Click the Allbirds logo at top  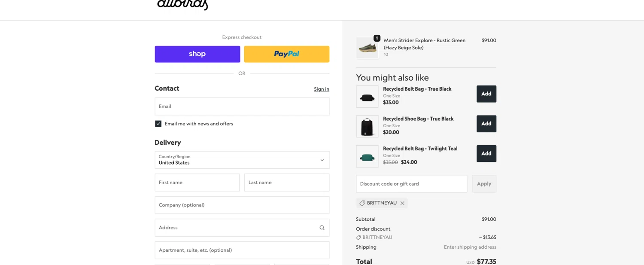click(182, 5)
